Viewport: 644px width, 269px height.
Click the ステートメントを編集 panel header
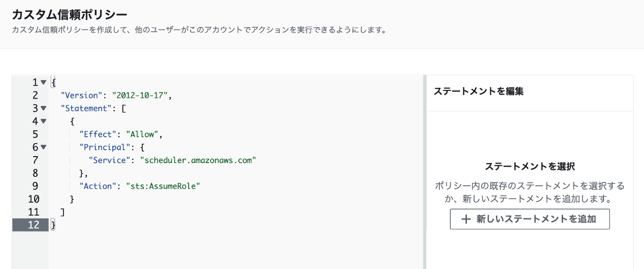pos(478,91)
